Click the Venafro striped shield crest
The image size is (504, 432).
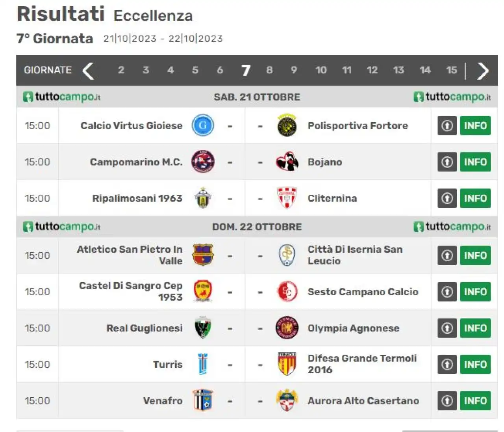[x=203, y=400]
